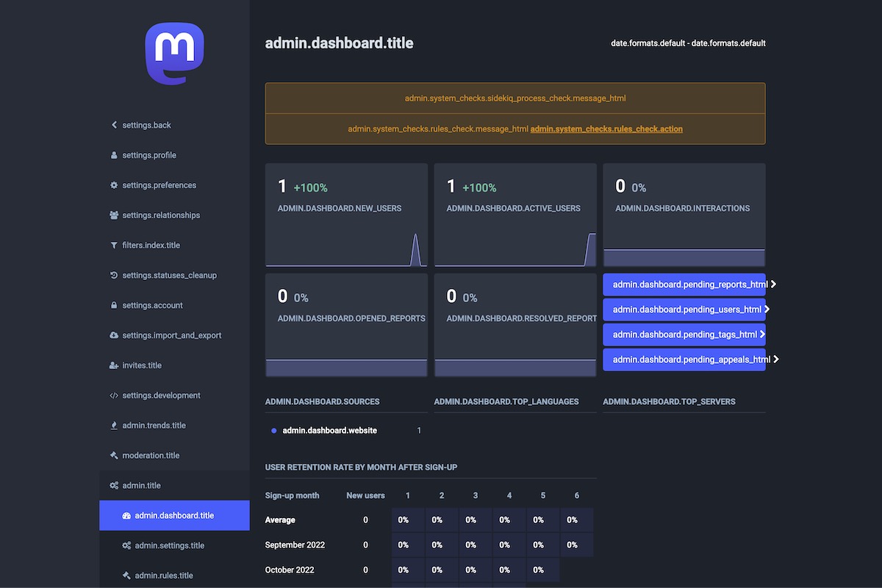Image resolution: width=882 pixels, height=588 pixels.
Task: Open admin.rules.title in the sidebar
Action: (164, 576)
